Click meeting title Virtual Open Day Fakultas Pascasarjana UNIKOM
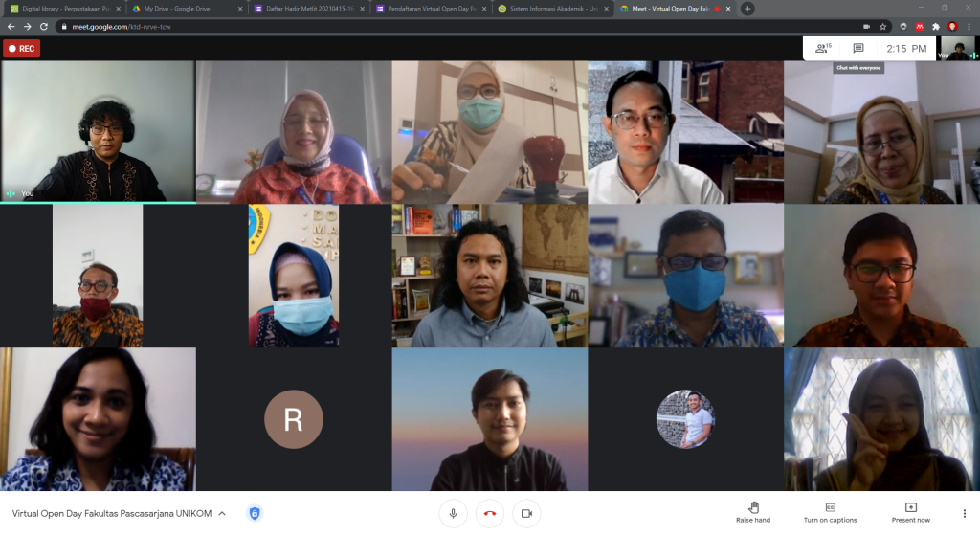Viewport: 980px width, 536px height. click(x=112, y=514)
